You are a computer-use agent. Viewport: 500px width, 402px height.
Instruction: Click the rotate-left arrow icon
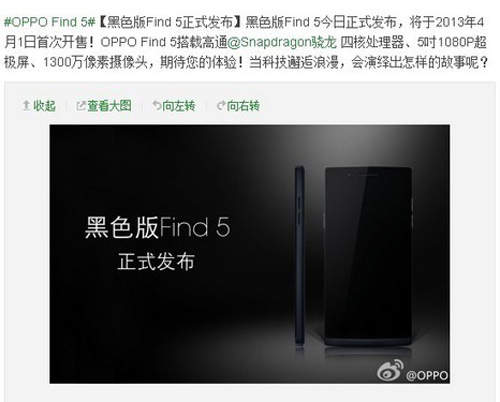click(x=157, y=106)
